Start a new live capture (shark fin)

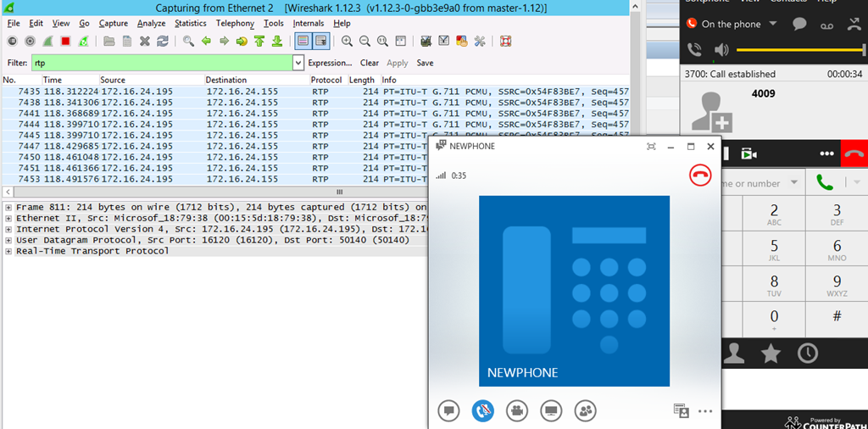point(47,41)
